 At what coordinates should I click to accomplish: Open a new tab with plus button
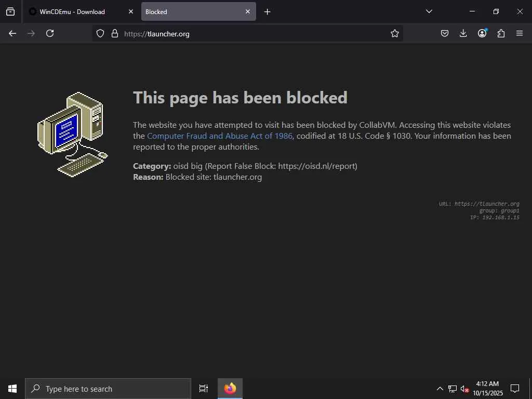pyautogui.click(x=268, y=12)
